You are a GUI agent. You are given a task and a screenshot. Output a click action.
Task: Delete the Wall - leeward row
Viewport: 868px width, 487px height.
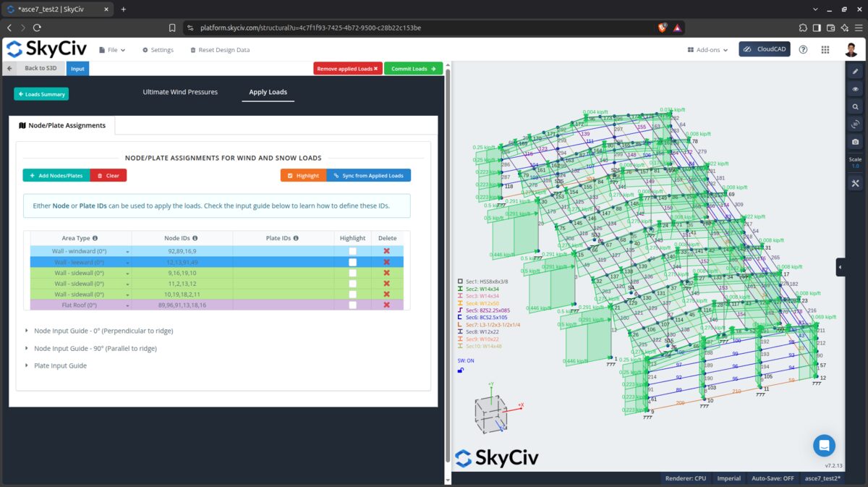point(387,262)
